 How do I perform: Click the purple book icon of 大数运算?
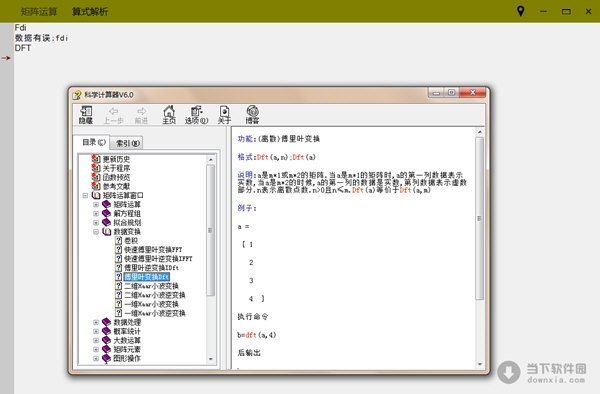pos(106,340)
